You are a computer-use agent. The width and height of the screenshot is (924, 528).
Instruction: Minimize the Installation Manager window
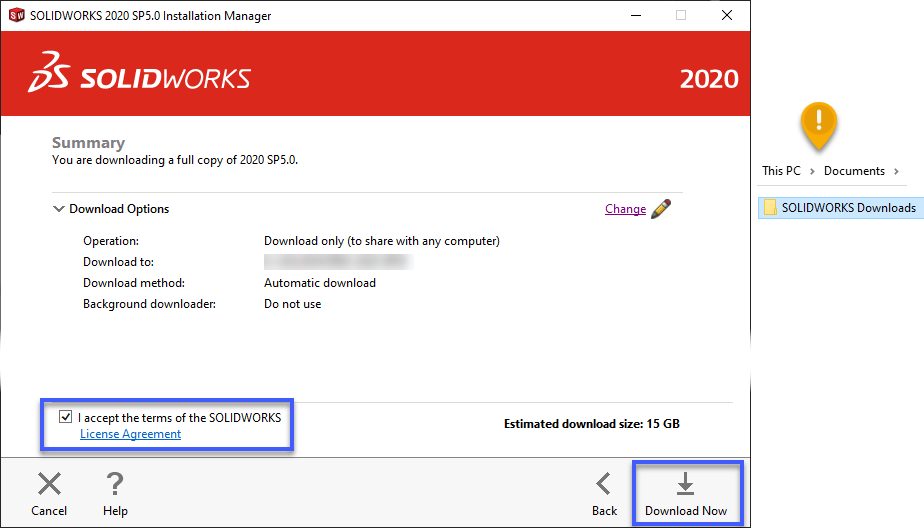coord(636,15)
